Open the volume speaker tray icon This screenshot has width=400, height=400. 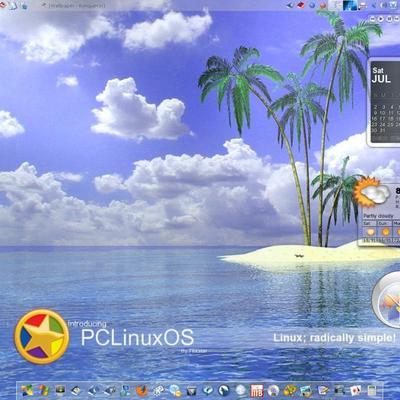383,5
